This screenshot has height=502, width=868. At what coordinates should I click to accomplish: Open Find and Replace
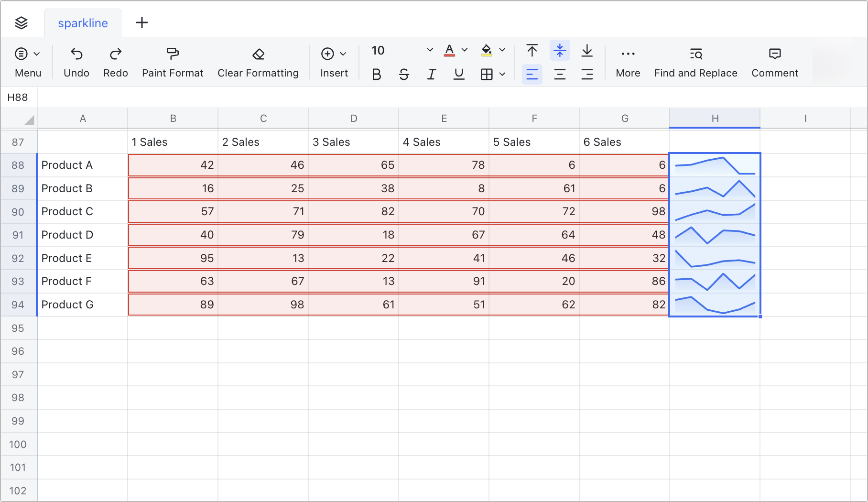tap(695, 61)
